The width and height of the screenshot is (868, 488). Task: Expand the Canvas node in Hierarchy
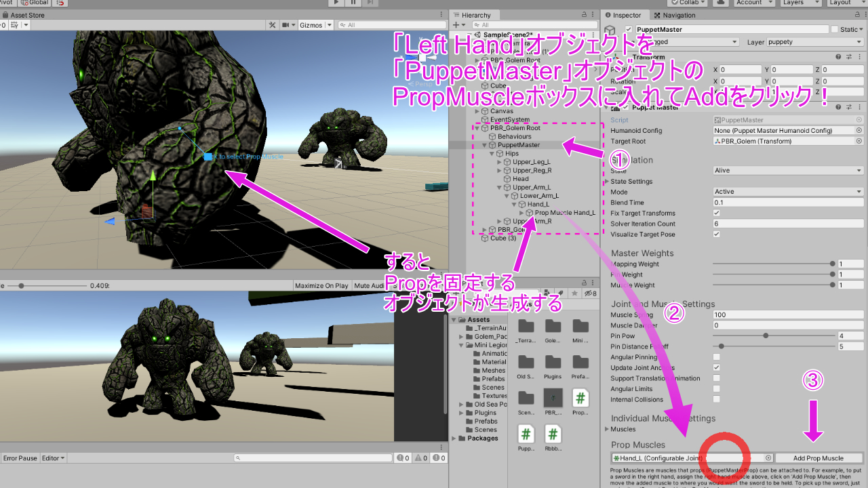coord(477,111)
